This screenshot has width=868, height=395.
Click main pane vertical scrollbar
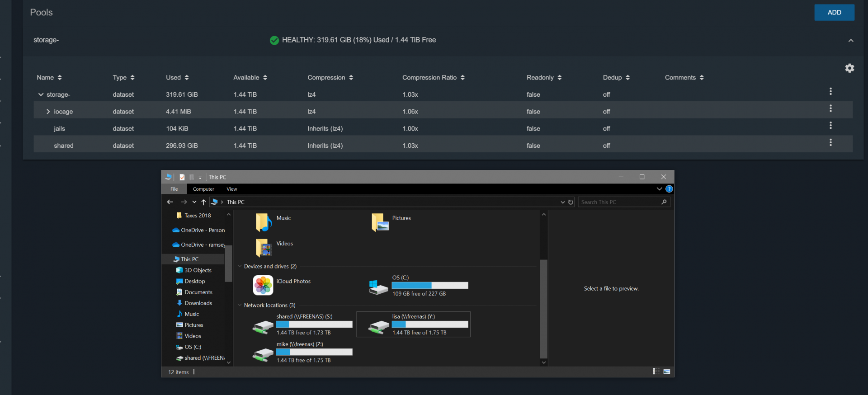pos(544,309)
